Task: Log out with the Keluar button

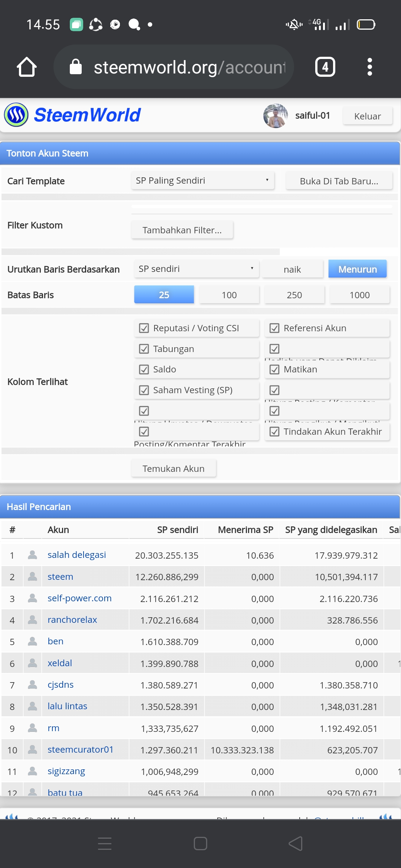Action: click(368, 116)
